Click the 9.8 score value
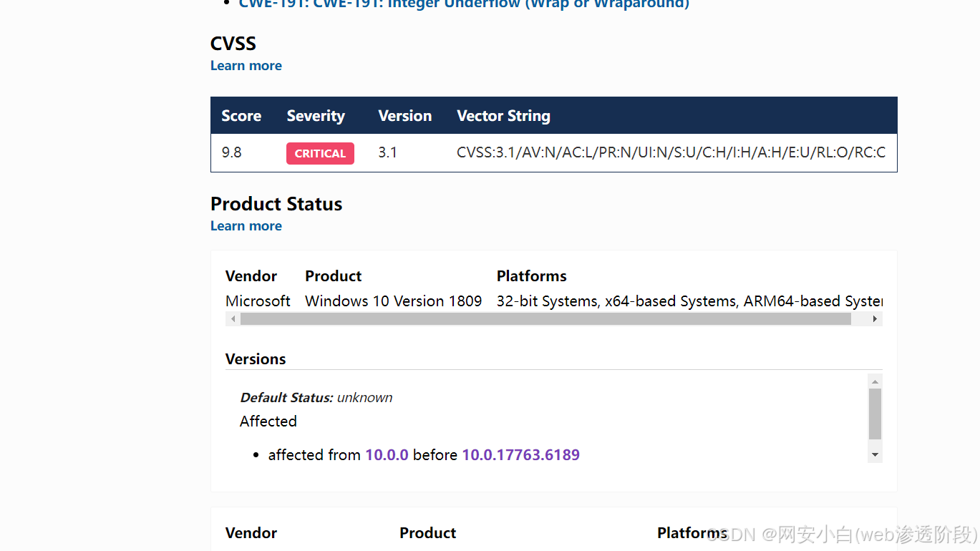This screenshot has height=551, width=980. click(x=231, y=152)
